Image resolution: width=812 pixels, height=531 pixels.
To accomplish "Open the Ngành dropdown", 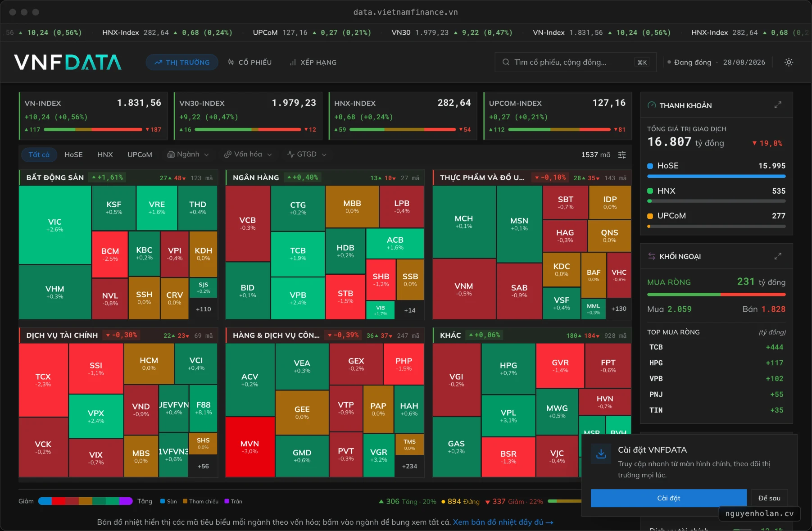I will pyautogui.click(x=188, y=154).
